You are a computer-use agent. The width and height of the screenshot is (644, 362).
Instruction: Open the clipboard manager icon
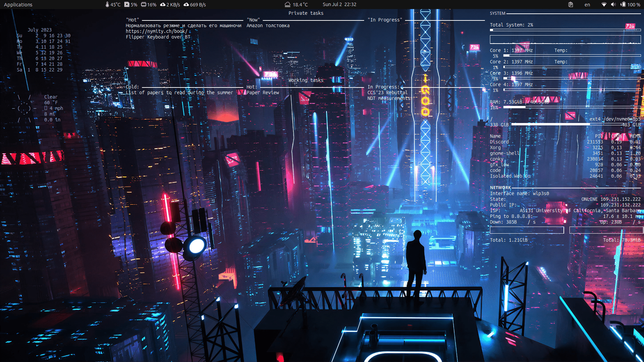coord(571,5)
